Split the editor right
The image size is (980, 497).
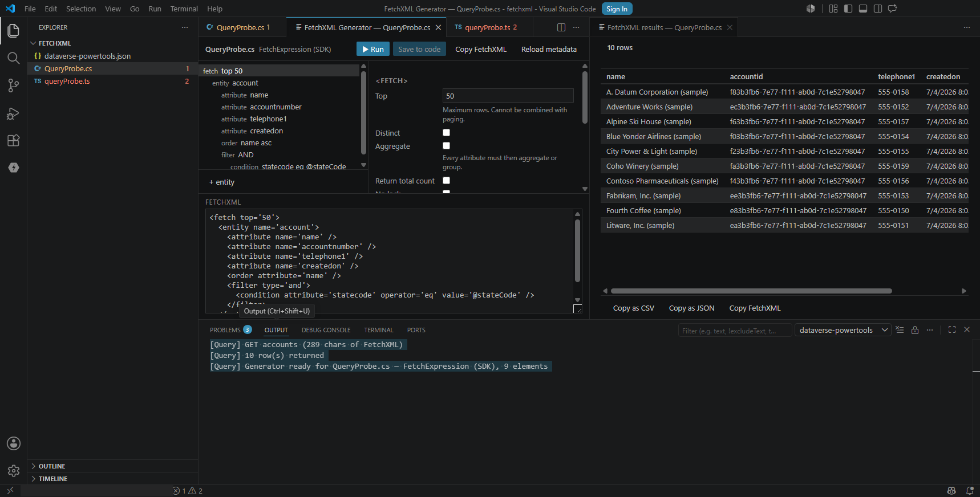(x=561, y=27)
